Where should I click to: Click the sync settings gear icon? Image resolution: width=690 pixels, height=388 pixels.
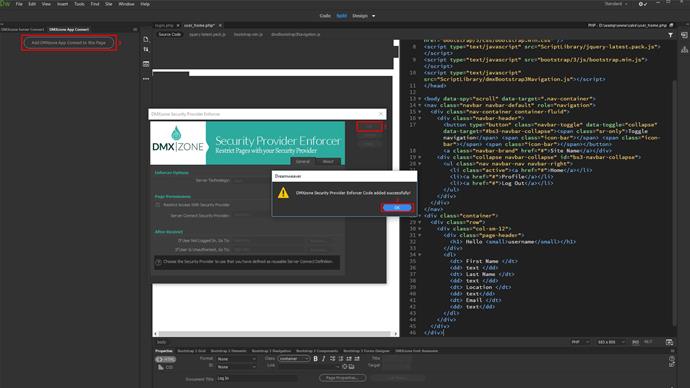click(x=642, y=4)
